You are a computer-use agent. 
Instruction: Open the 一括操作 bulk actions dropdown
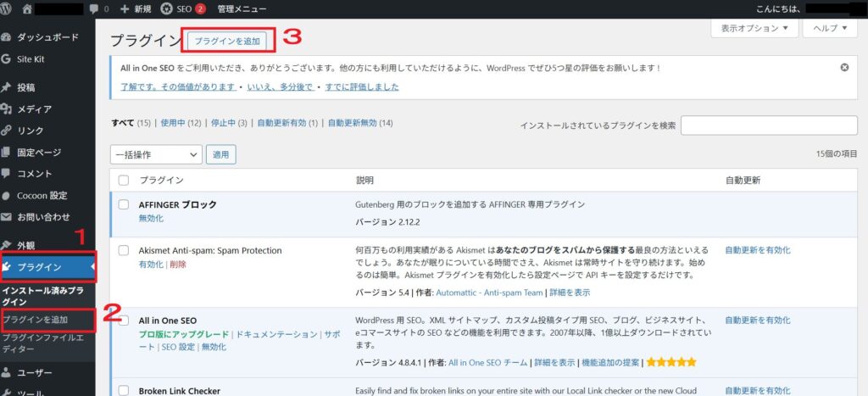pos(156,154)
